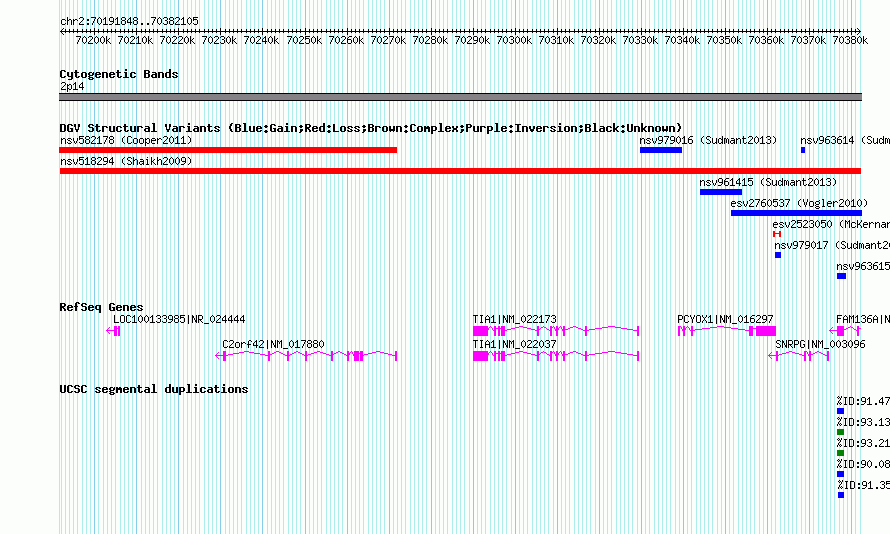The height and width of the screenshot is (534, 890).
Task: Click the 2p14 band label
Action: coord(72,86)
